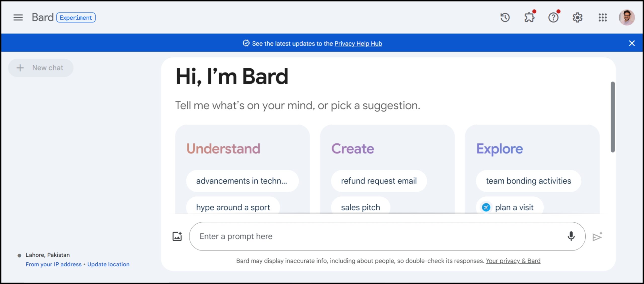This screenshot has width=644, height=284.
Task: Open the Bard extensions icon
Action: tap(529, 17)
